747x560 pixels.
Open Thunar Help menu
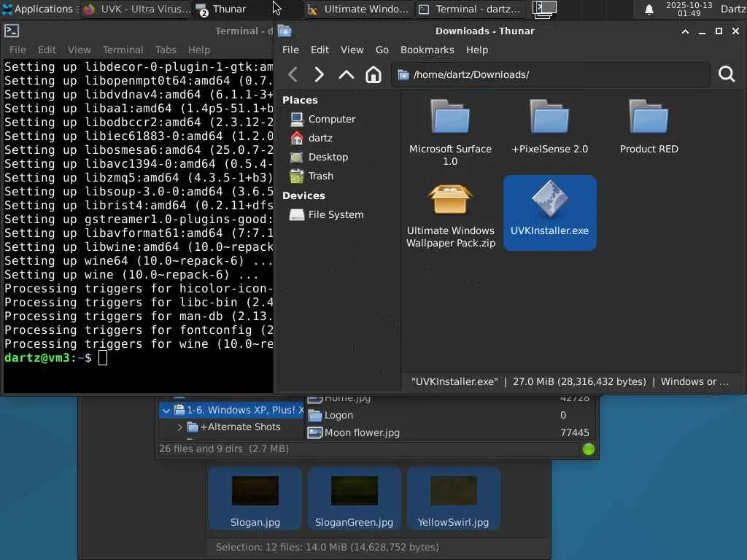[x=477, y=50]
